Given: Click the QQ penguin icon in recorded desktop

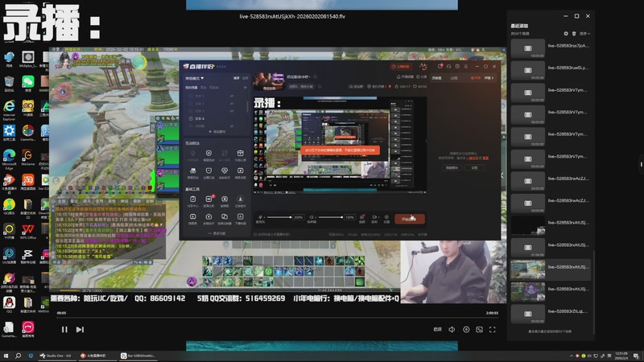Looking at the screenshot, I should (9, 303).
